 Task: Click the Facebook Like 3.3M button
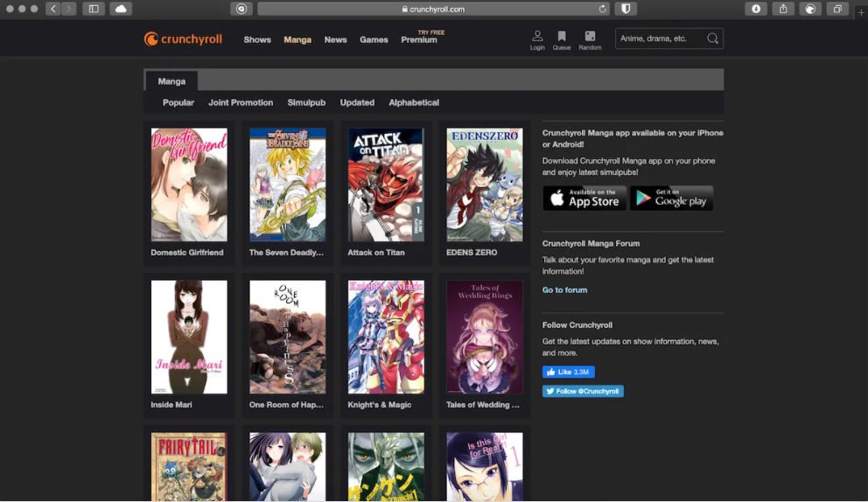click(569, 372)
